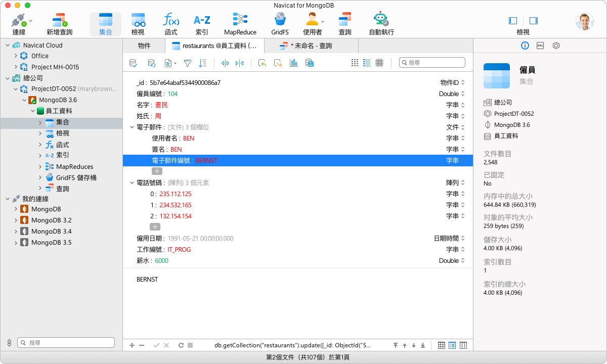Screen dimensions: 607x364
Task: Click the export orange arrow icon
Action: (x=278, y=63)
